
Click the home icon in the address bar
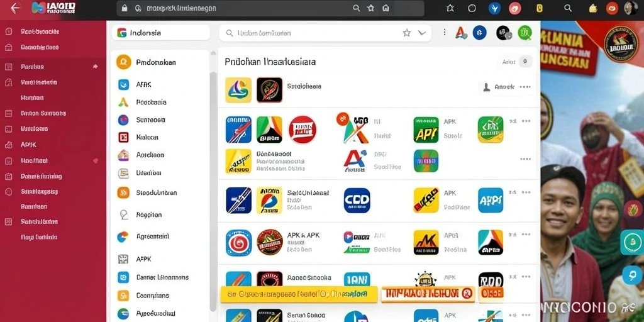[x=386, y=8]
